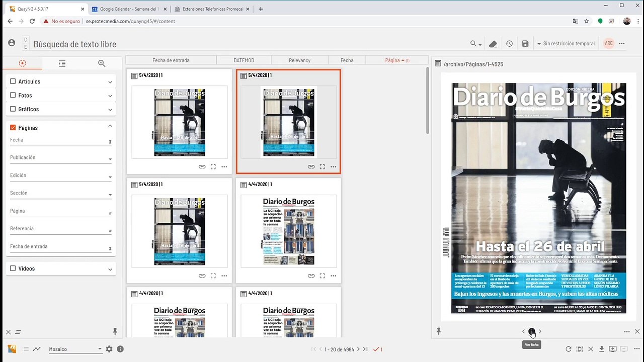
Task: Open the 4/4/2020 La UCI baja thumbnail
Action: pos(288,231)
